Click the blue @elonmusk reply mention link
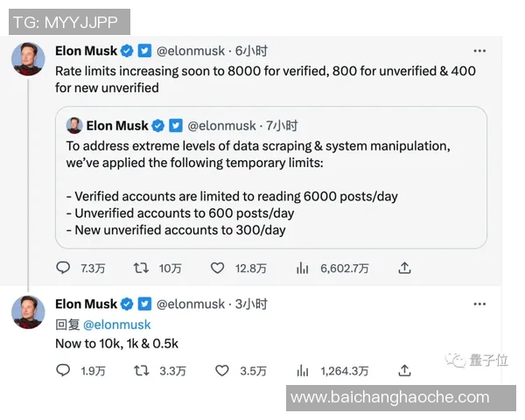Screen dimensions: 525x420 coord(117,324)
